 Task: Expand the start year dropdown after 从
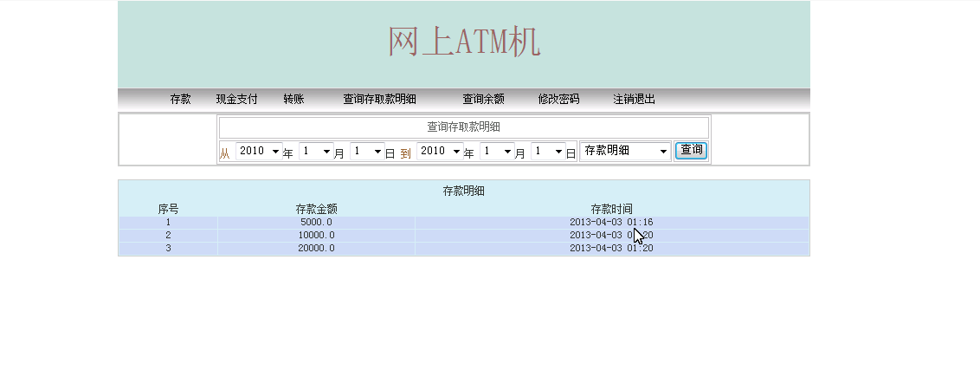coord(259,151)
